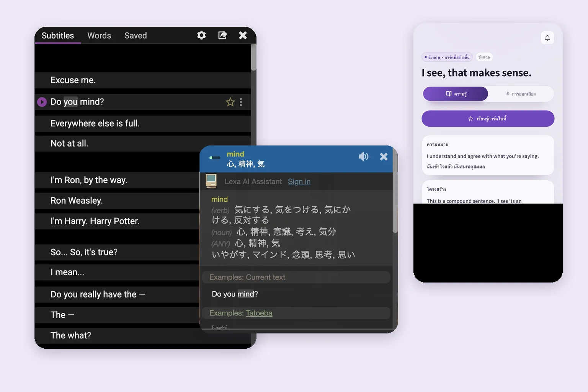Click the export/share icon in subtitles panel
This screenshot has height=392, width=588.
pyautogui.click(x=222, y=35)
